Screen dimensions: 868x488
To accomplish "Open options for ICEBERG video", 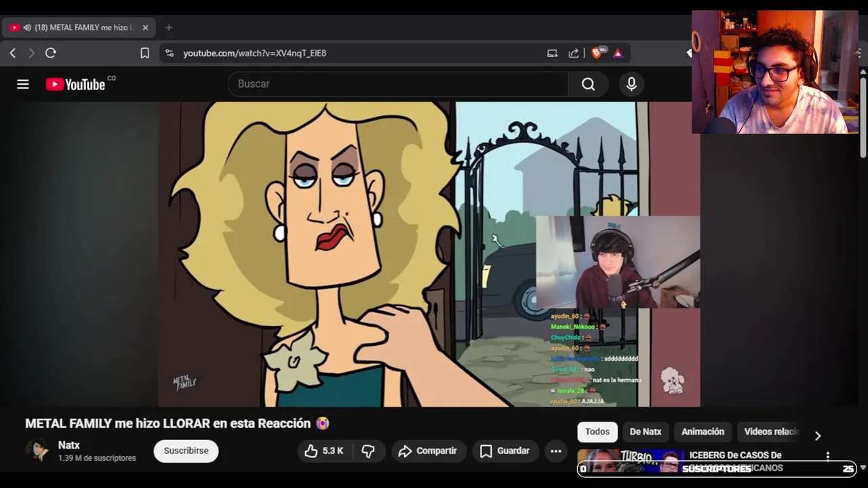I will [x=827, y=456].
